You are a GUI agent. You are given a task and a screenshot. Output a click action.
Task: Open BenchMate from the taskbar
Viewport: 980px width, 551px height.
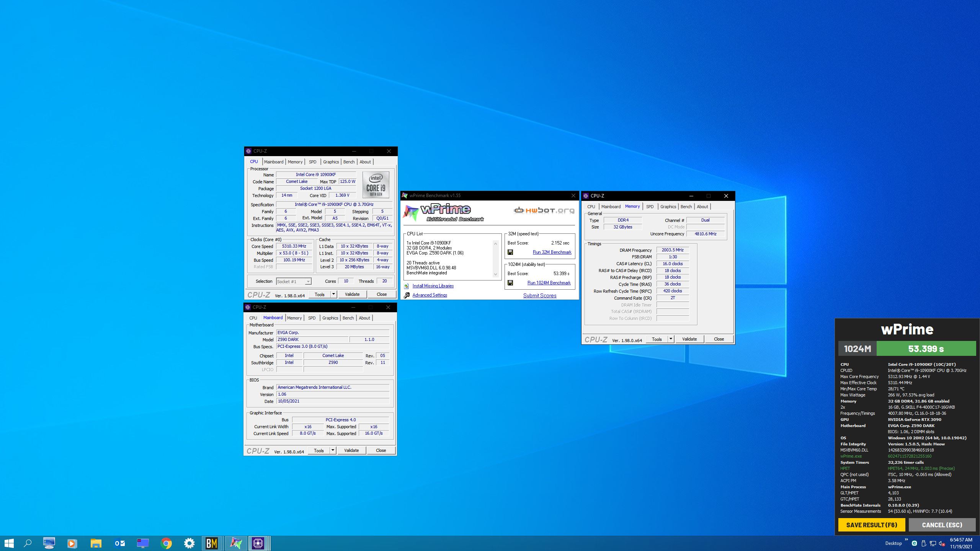212,543
